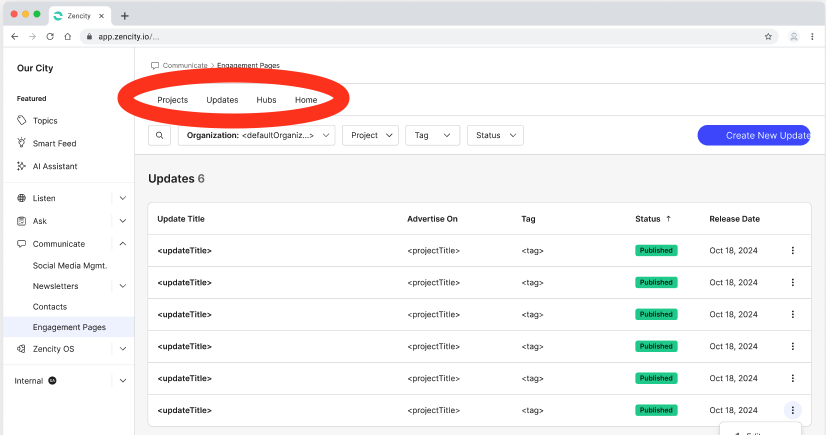Open Contacts in the sidebar
826x435 pixels.
[x=50, y=307]
